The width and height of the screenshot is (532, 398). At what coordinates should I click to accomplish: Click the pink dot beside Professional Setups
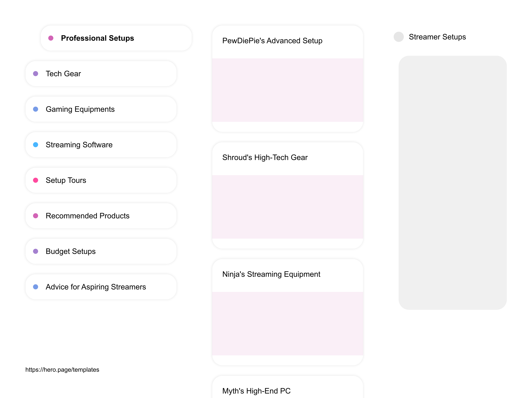click(x=51, y=38)
